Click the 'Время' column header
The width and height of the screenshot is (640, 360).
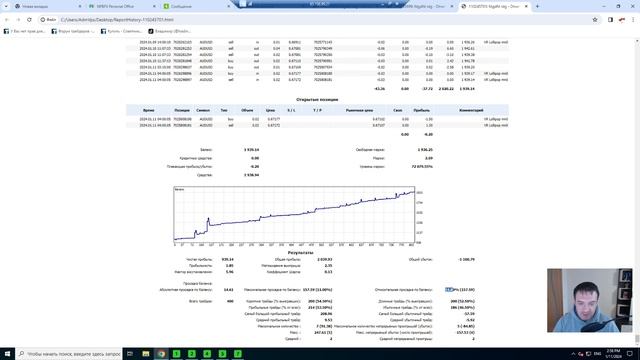pos(149,110)
